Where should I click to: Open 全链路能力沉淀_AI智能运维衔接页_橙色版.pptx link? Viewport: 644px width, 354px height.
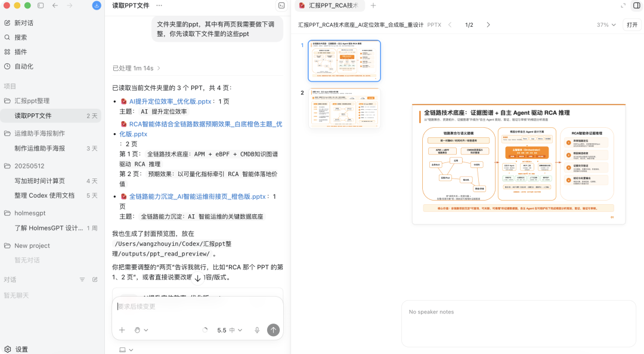[197, 196]
